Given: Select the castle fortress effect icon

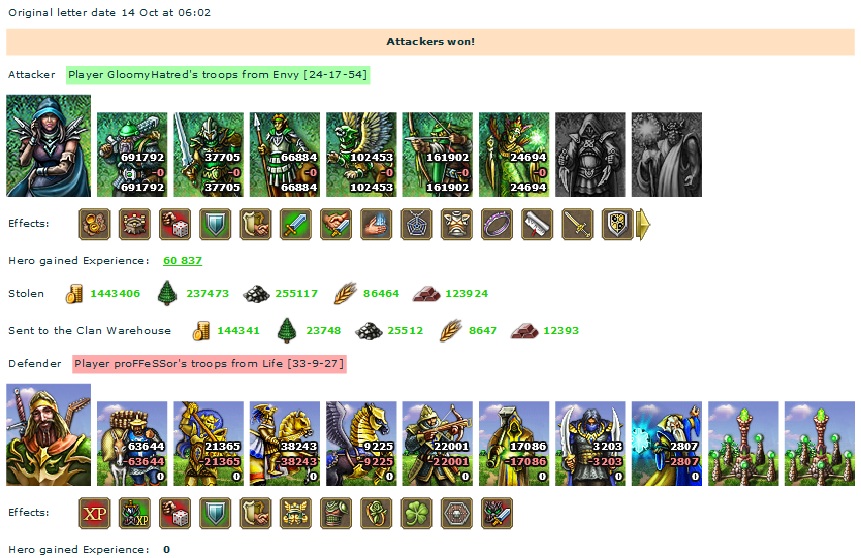Looking at the screenshot, I should click(x=135, y=224).
